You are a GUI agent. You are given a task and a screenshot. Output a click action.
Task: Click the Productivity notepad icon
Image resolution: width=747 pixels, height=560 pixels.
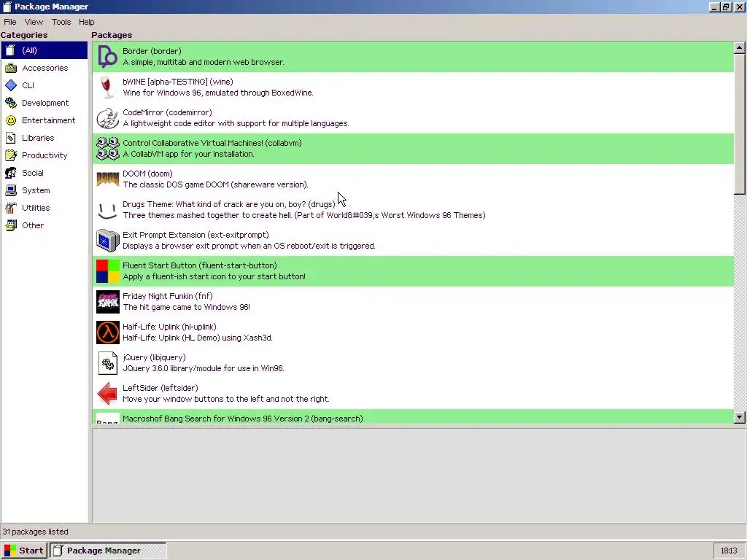click(x=11, y=155)
